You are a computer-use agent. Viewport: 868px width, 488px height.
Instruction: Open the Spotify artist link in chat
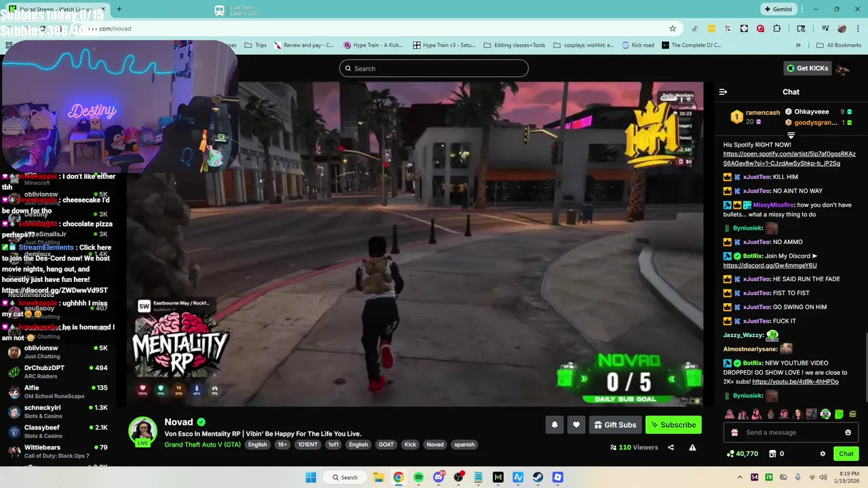point(789,159)
